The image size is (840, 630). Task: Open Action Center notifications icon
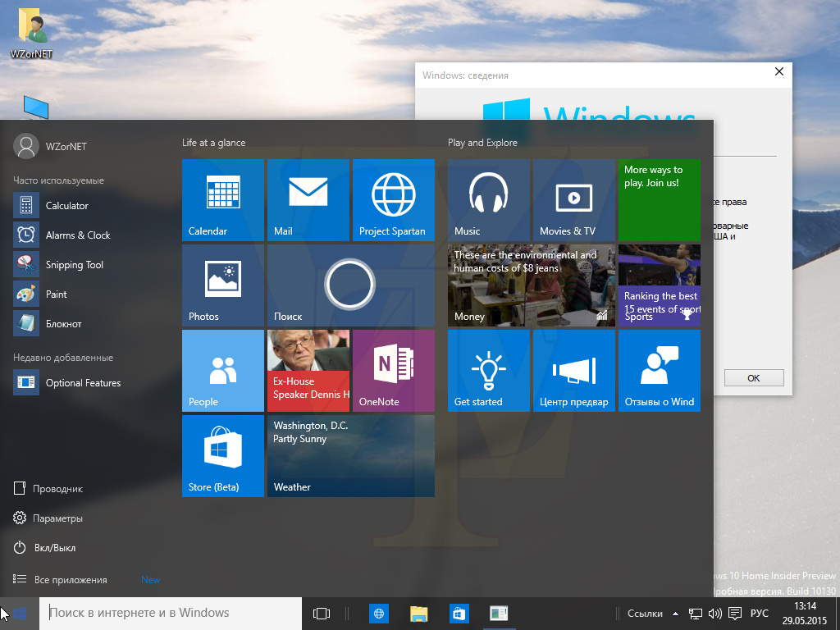pyautogui.click(x=735, y=614)
